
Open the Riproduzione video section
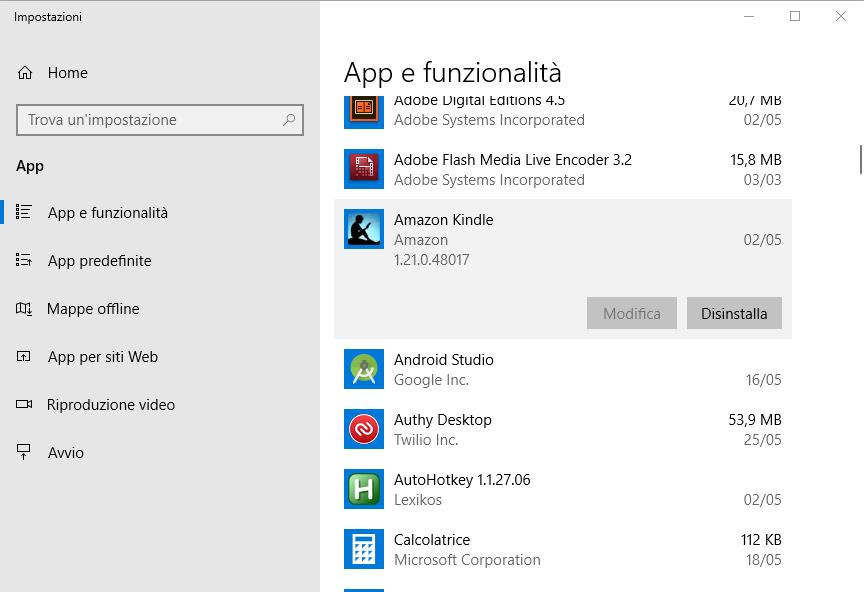(160, 405)
